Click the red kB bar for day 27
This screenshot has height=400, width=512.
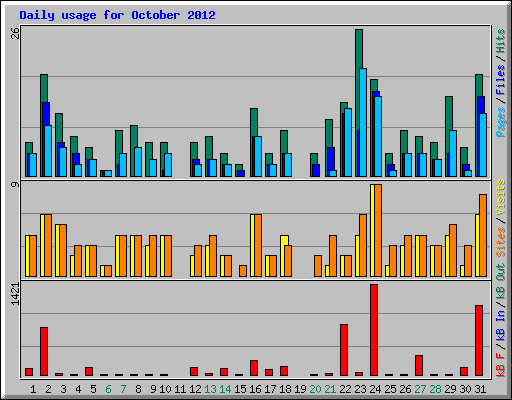coord(419,365)
